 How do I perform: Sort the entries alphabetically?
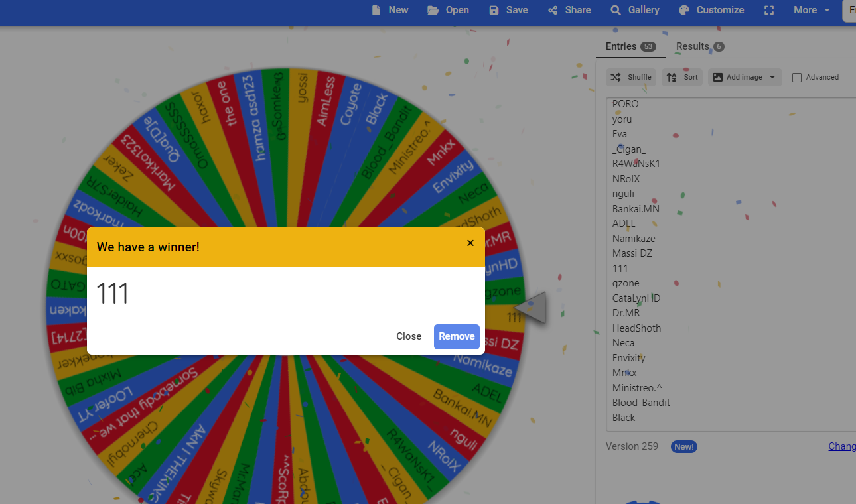682,77
